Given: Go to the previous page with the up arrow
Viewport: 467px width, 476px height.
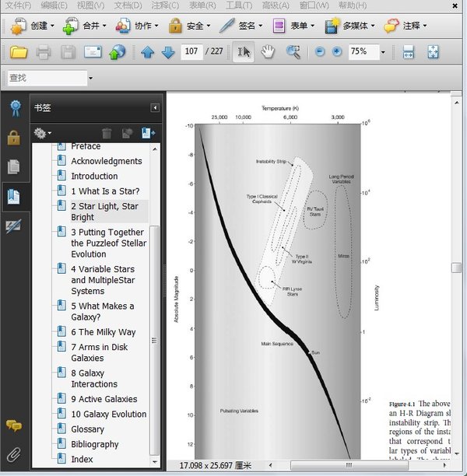Looking at the screenshot, I should click(x=148, y=53).
